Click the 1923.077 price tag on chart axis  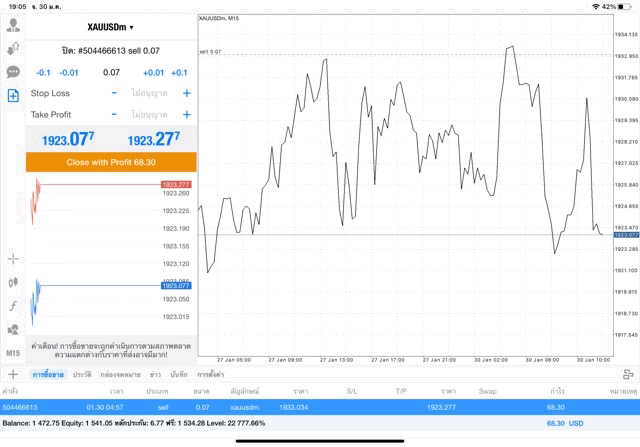click(626, 235)
